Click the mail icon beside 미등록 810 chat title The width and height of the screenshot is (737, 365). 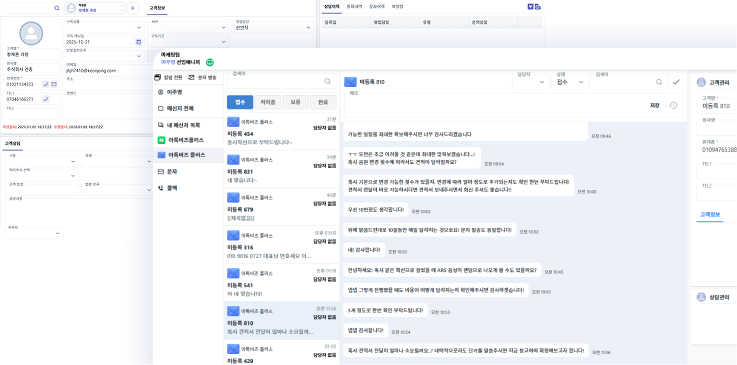click(x=350, y=82)
